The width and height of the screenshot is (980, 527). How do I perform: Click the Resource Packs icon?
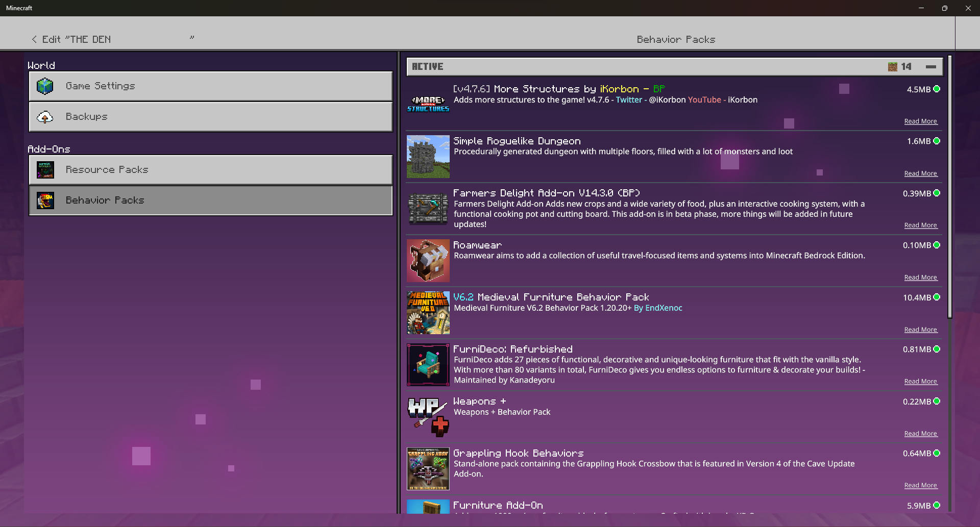pos(45,170)
